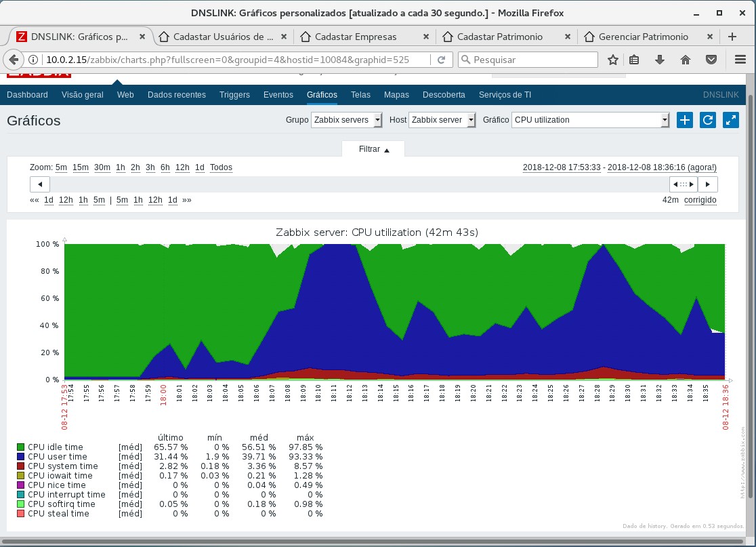This screenshot has height=547, width=756.
Task: Click the timeline period slider handle
Action: click(684, 184)
